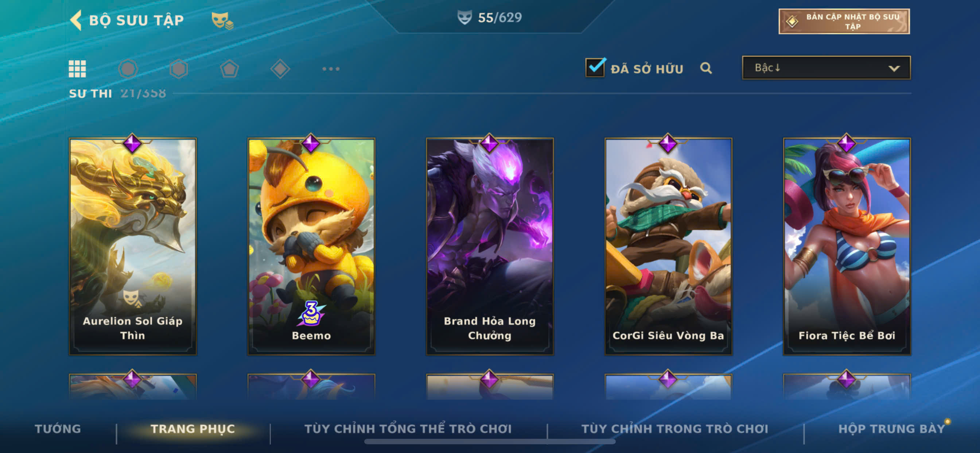This screenshot has width=980, height=453.
Task: Open the Hộp Trưng Bày tab
Action: click(x=892, y=429)
